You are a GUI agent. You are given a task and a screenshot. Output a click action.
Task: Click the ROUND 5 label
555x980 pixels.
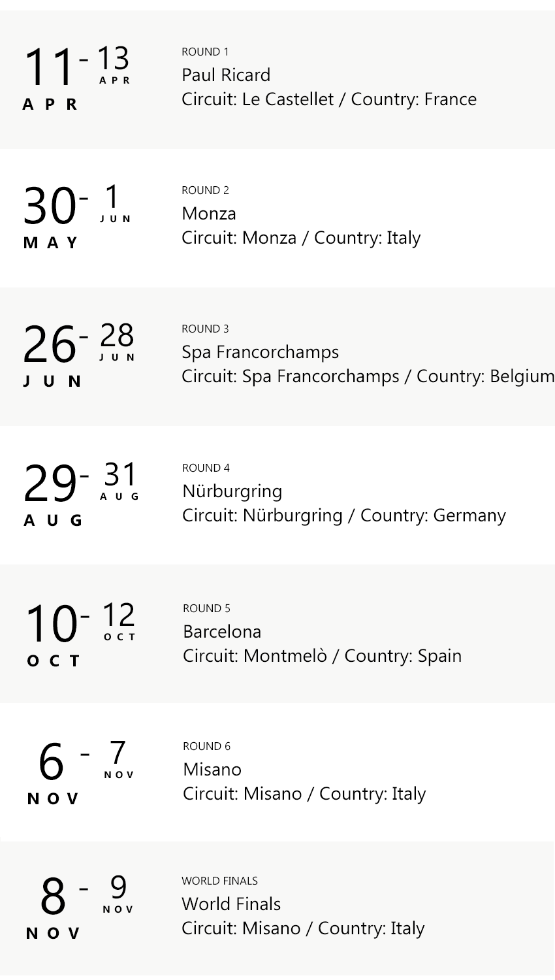(206, 609)
